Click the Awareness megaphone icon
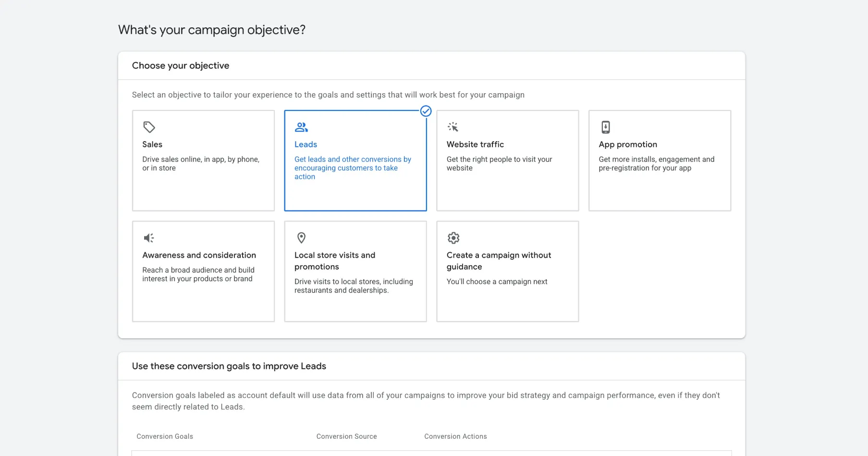This screenshot has height=456, width=868. (x=149, y=238)
